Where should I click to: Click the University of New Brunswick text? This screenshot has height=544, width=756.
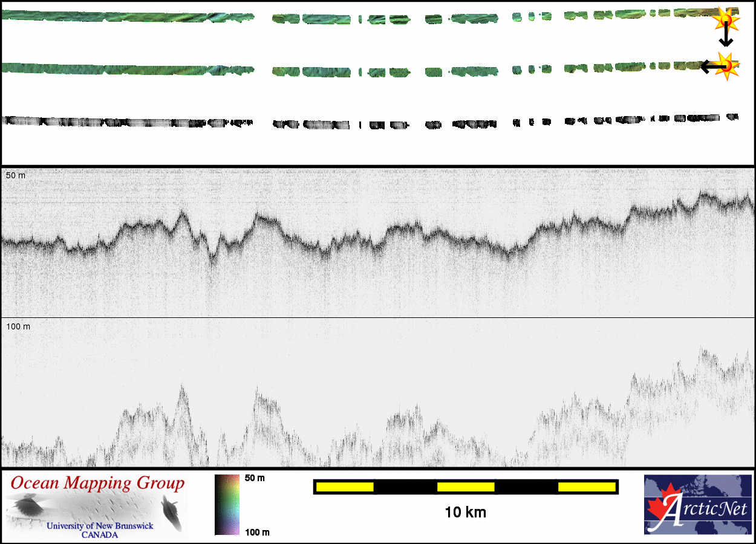(99, 526)
